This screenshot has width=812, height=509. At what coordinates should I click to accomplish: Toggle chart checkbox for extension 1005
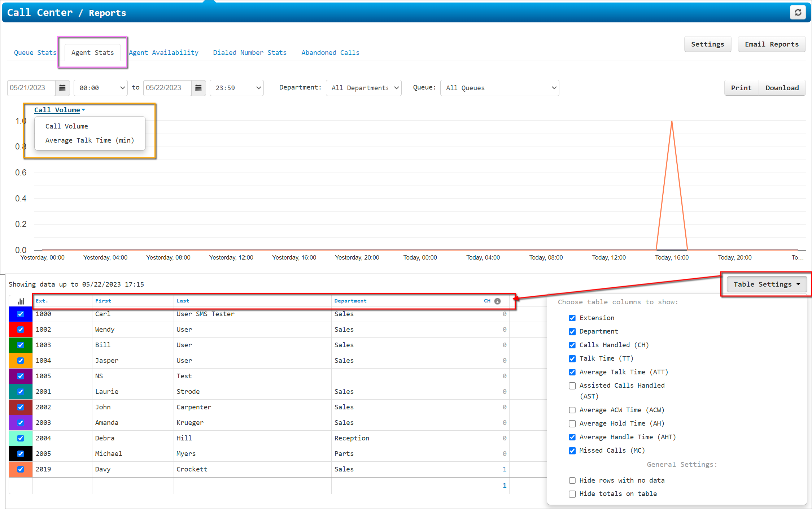click(x=21, y=376)
